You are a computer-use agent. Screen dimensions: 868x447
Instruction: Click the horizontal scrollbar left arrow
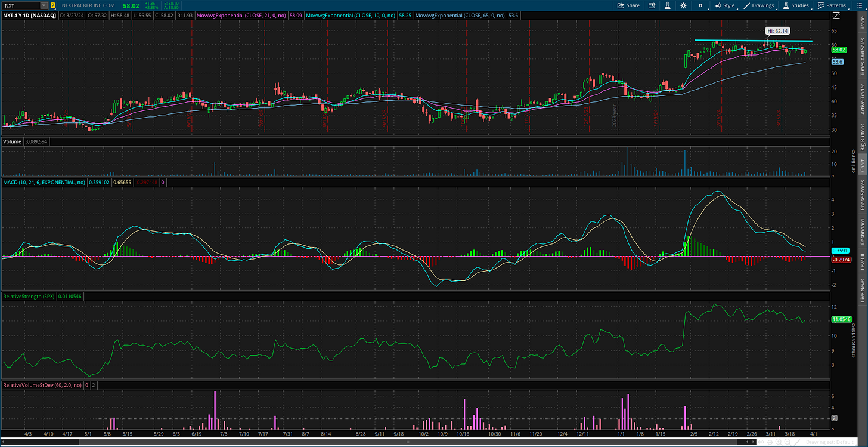[2, 442]
